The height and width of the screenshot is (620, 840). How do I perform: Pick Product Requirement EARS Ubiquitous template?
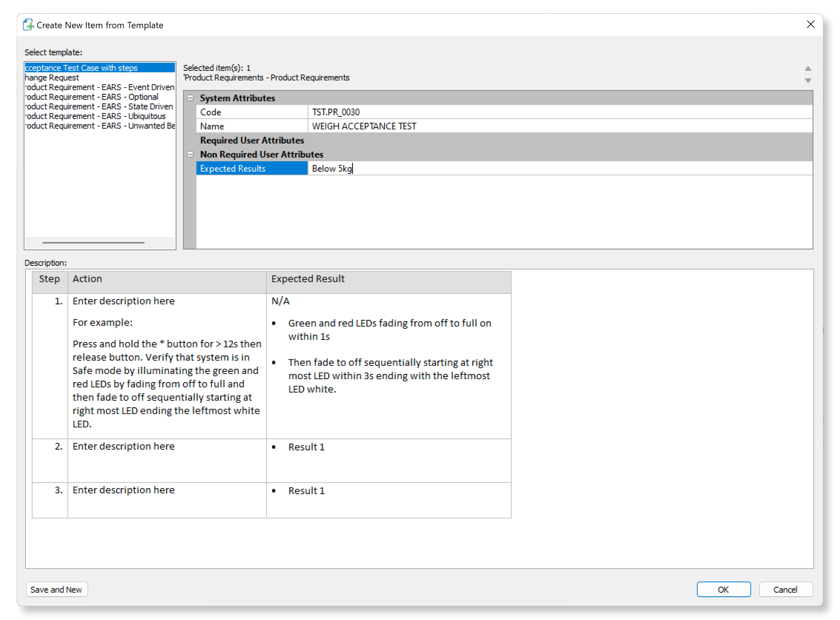tap(95, 116)
